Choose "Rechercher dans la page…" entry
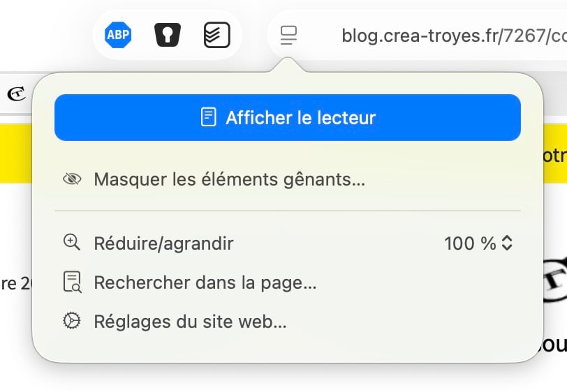567x392 pixels. click(x=205, y=282)
